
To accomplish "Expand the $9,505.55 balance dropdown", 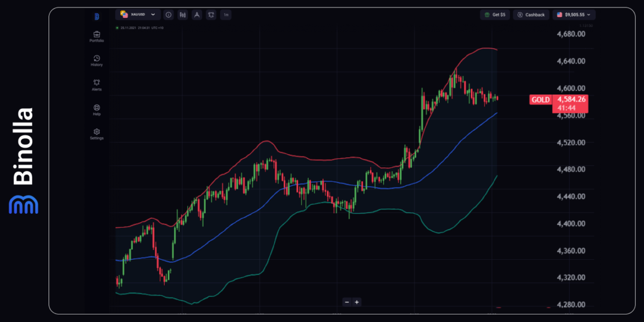I will (574, 15).
